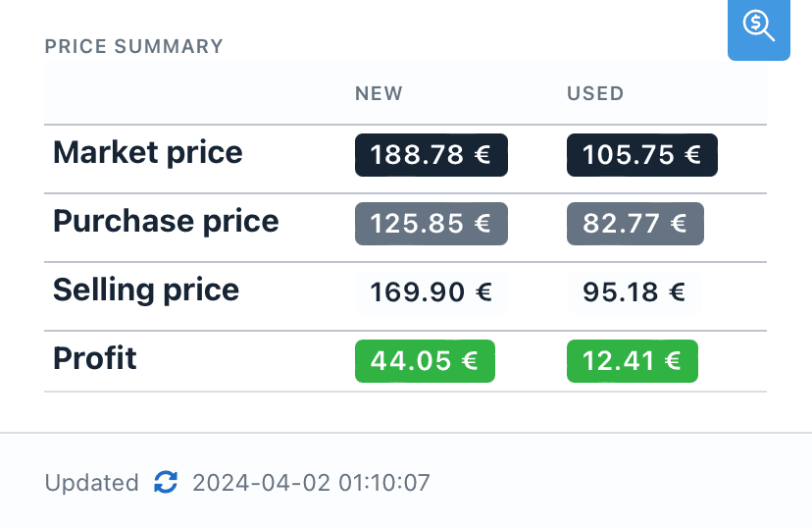
Task: Click the new market price 188.78 € badge
Action: coord(431,155)
